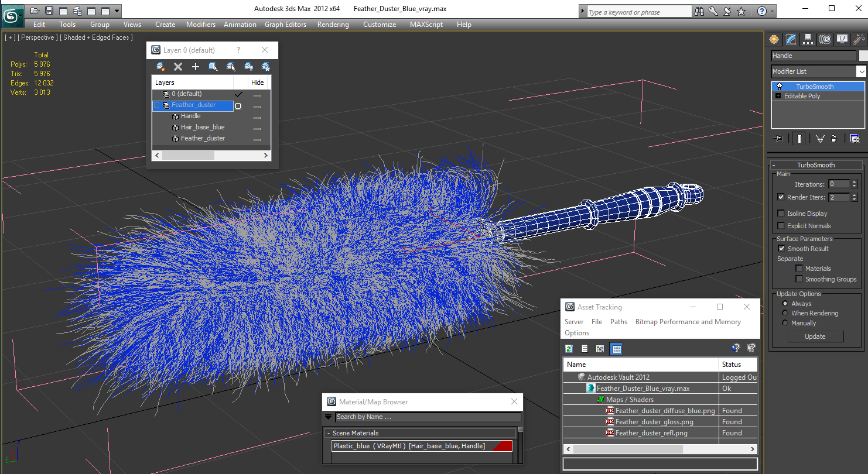868x474 pixels.
Task: Open the Modify command panel tab
Action: click(x=791, y=39)
